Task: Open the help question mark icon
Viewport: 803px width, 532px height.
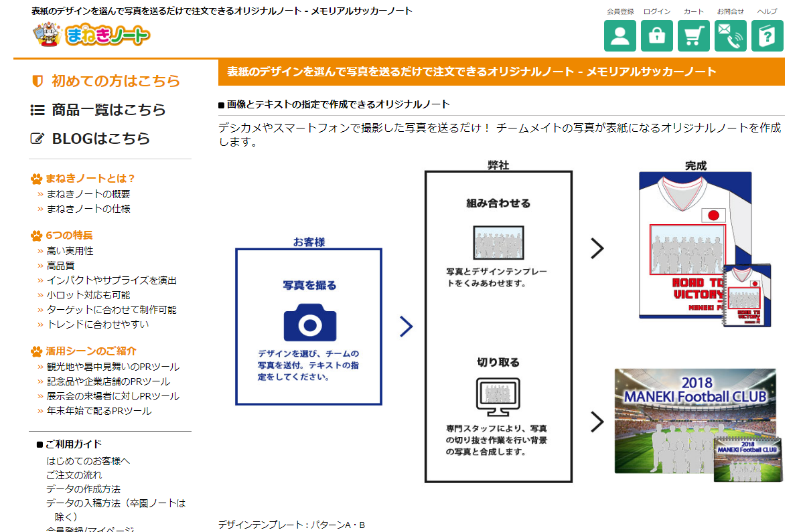Action: [x=767, y=36]
